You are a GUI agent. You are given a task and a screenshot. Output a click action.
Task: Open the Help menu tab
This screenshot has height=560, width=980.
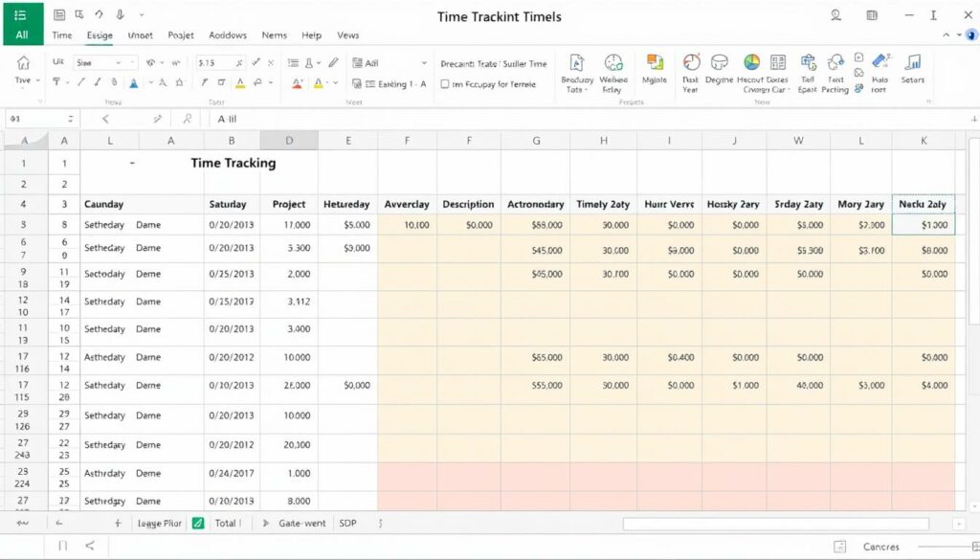[311, 35]
